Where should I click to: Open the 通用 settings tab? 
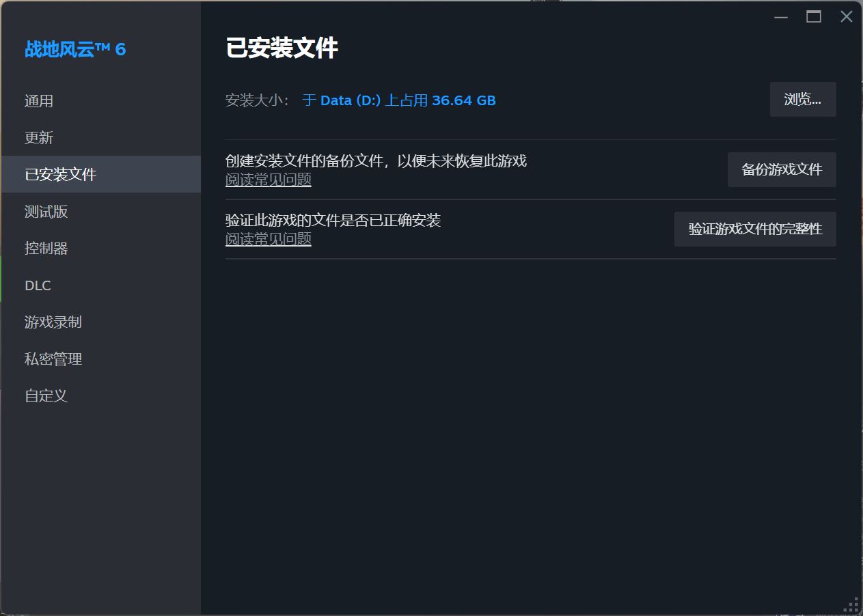(x=39, y=101)
